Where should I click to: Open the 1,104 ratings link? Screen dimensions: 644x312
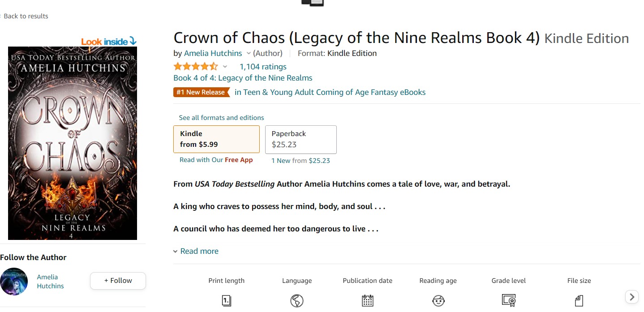pos(263,67)
